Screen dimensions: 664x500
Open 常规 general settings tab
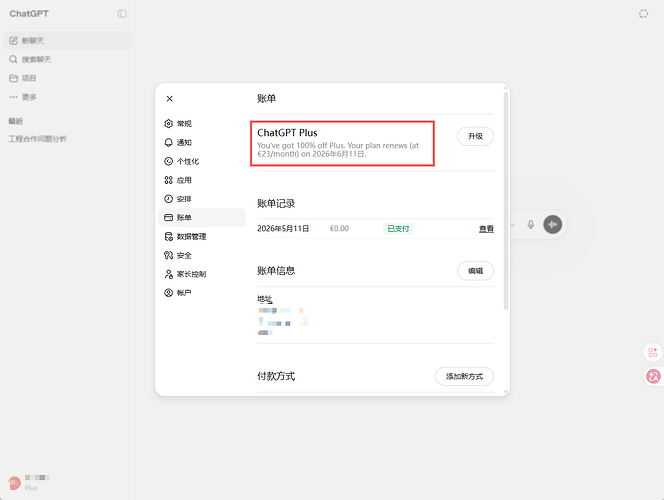(202, 124)
